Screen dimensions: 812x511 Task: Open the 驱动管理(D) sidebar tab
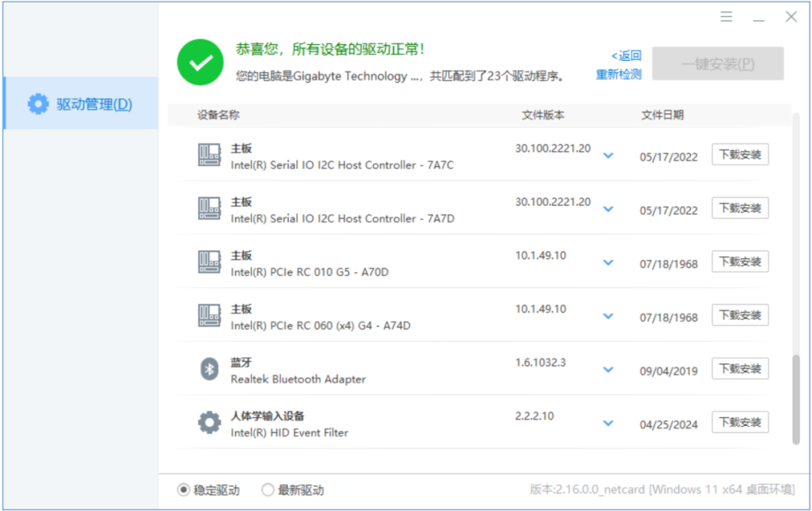point(81,104)
